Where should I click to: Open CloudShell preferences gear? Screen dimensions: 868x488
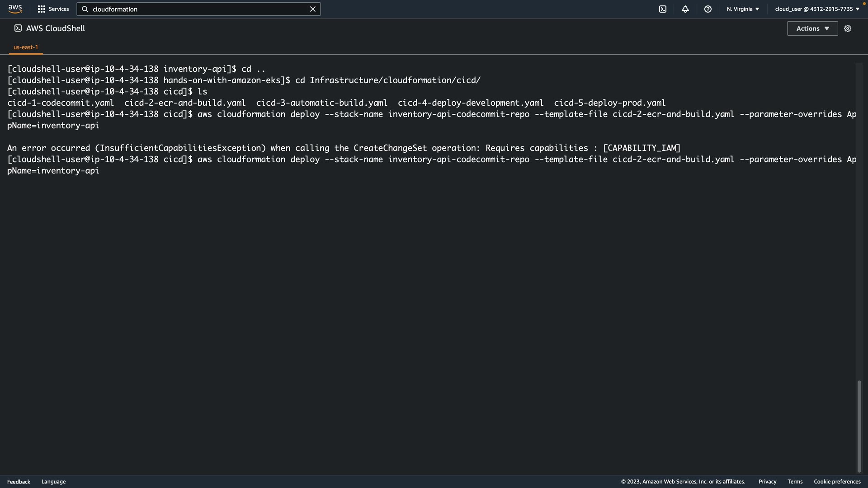[848, 28]
